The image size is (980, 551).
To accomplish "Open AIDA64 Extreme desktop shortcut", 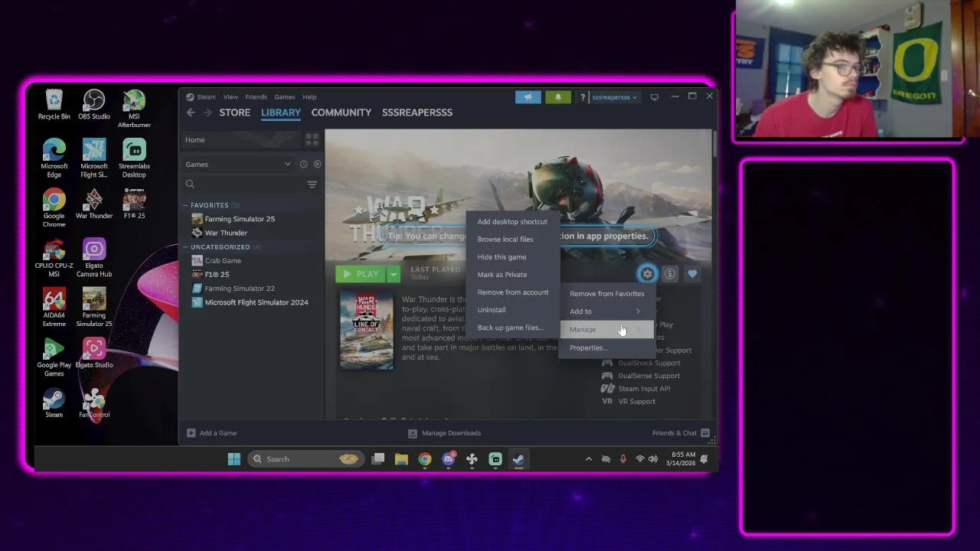I will pyautogui.click(x=54, y=306).
